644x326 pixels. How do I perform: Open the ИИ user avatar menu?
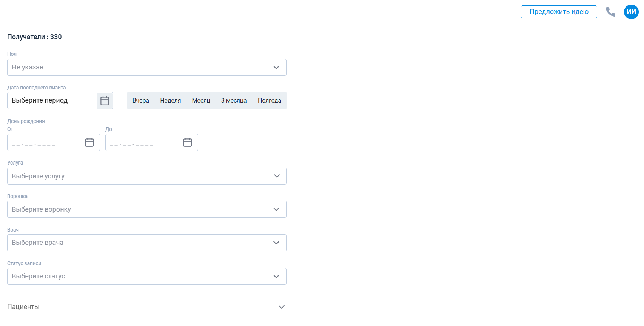631,12
